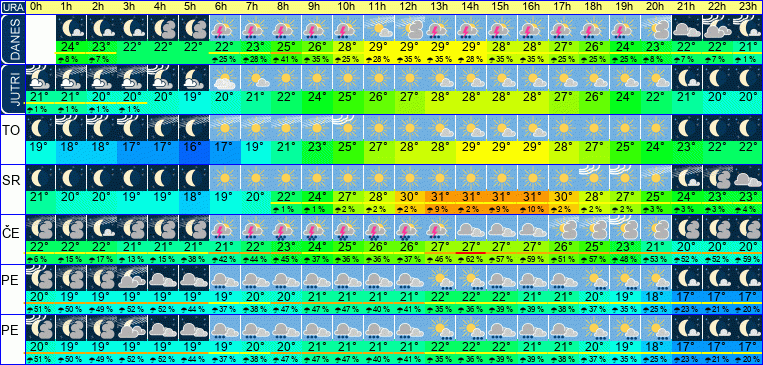Screen dimensions: 763x365
Task: Click the 12h column header
Action: tap(409, 7)
